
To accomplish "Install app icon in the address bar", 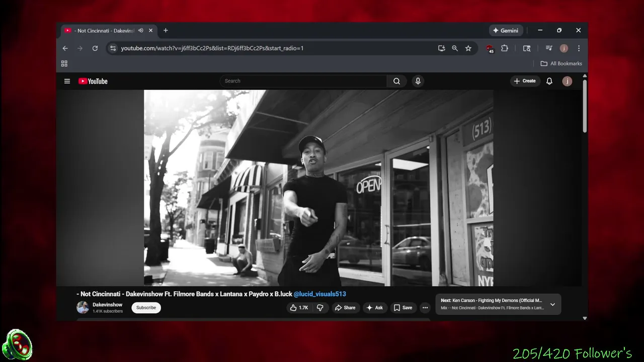I will tap(441, 48).
